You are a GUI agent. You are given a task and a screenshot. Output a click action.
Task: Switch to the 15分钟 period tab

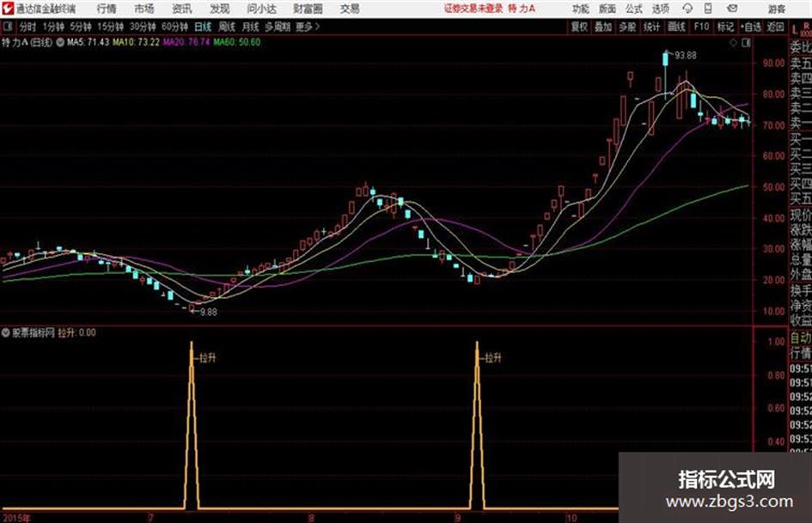click(x=110, y=27)
